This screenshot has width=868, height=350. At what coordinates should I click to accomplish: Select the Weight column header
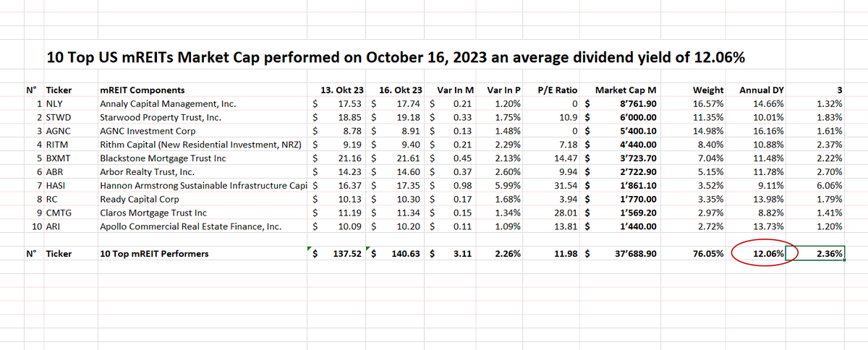(x=707, y=90)
